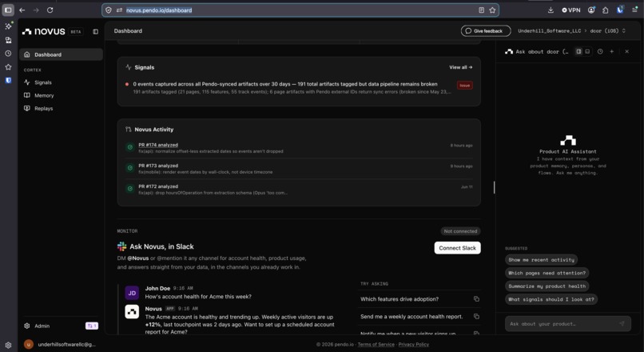644x352 pixels.
Task: Open the browser profile account icon
Action: click(591, 10)
